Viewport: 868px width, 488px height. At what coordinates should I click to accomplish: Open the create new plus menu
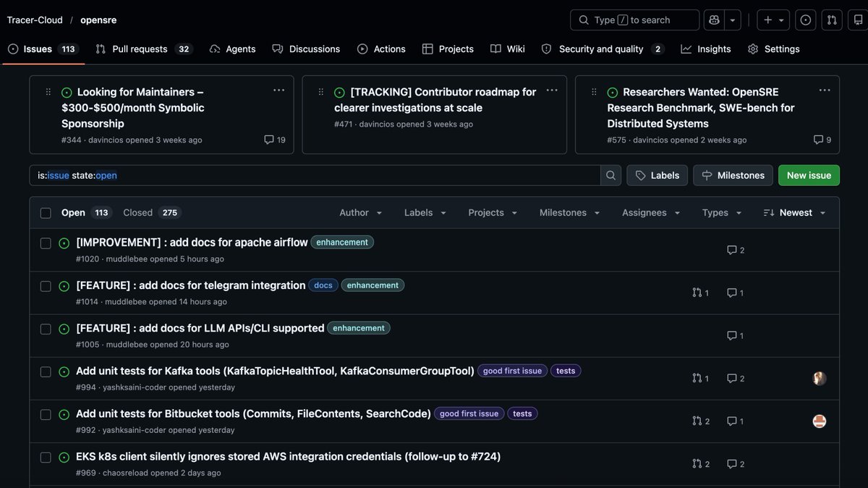[773, 20]
